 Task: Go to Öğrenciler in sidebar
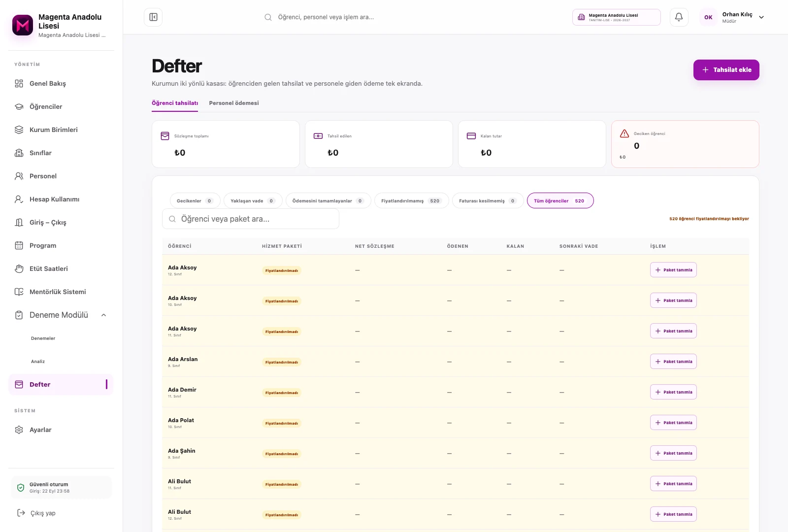click(61, 106)
